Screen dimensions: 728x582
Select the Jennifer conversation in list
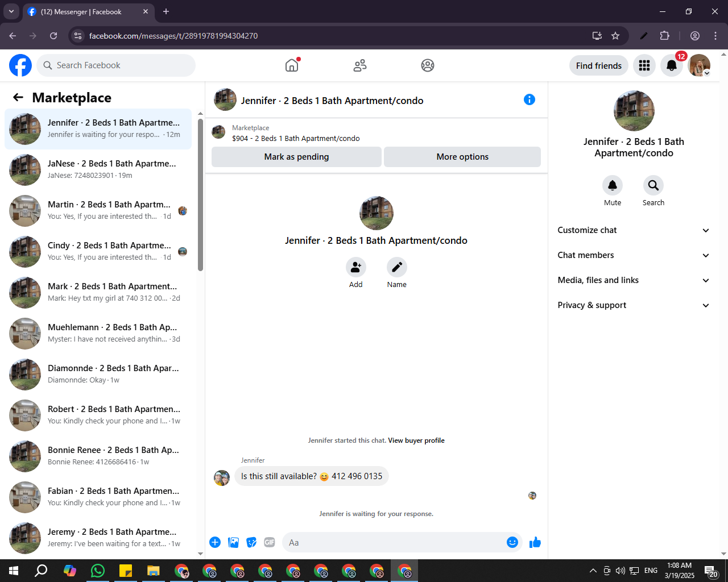tap(98, 129)
